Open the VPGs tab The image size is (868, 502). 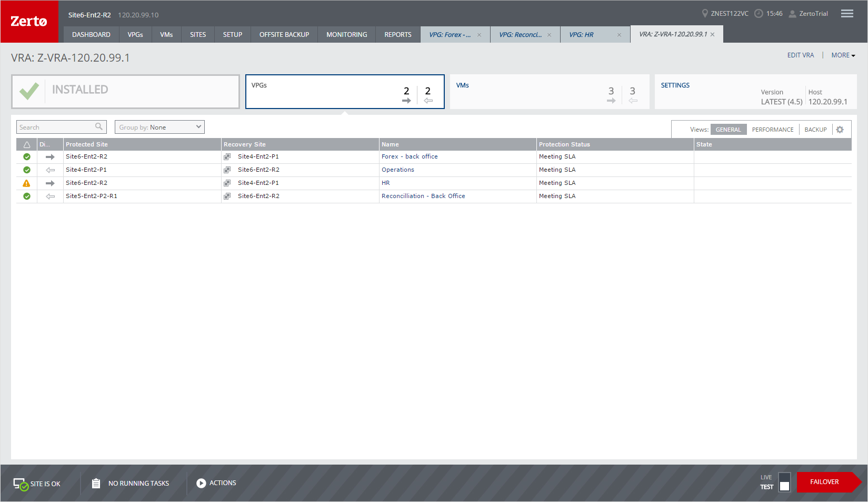[x=135, y=35]
